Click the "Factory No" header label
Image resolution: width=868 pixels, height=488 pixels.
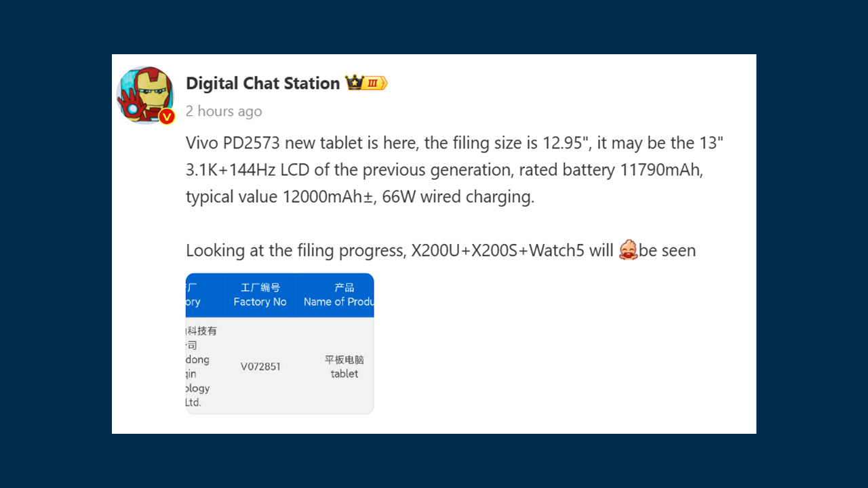[x=260, y=302]
